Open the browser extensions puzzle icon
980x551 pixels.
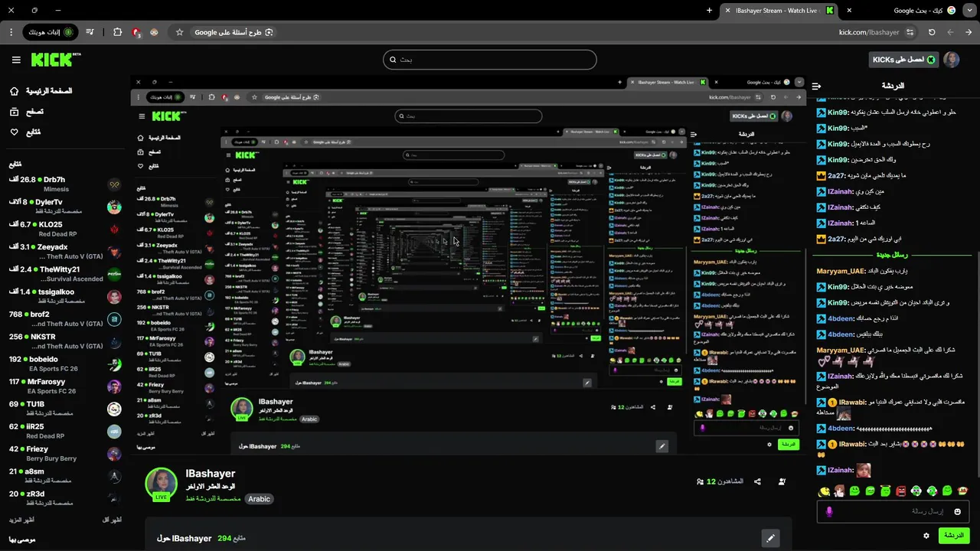(117, 32)
